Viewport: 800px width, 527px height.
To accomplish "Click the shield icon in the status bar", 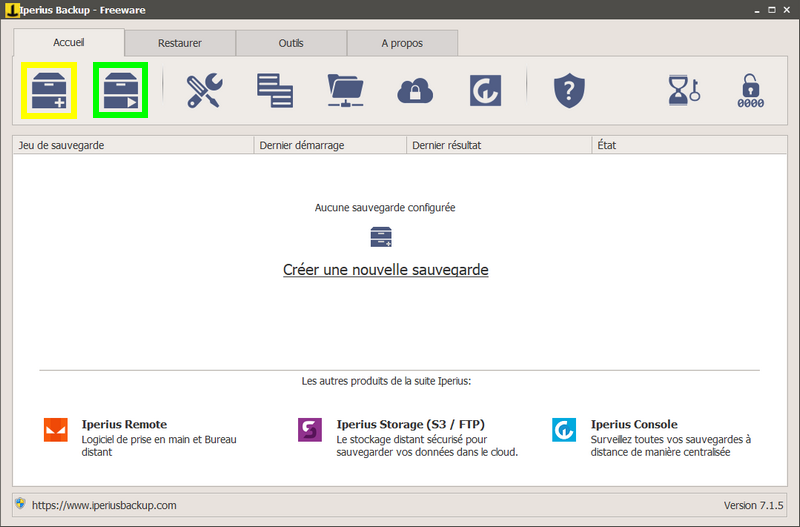I will tap(20, 504).
